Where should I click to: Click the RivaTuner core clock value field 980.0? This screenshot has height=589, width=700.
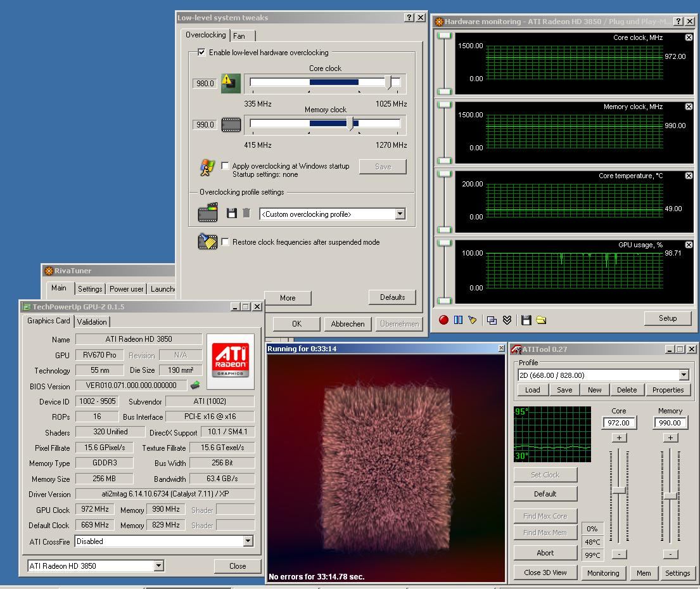click(x=205, y=84)
